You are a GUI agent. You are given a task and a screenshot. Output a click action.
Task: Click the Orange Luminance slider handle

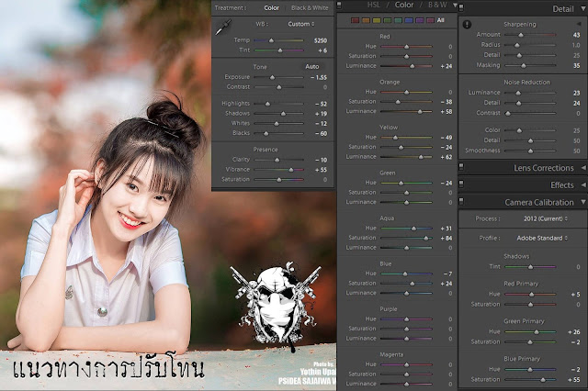(x=420, y=112)
